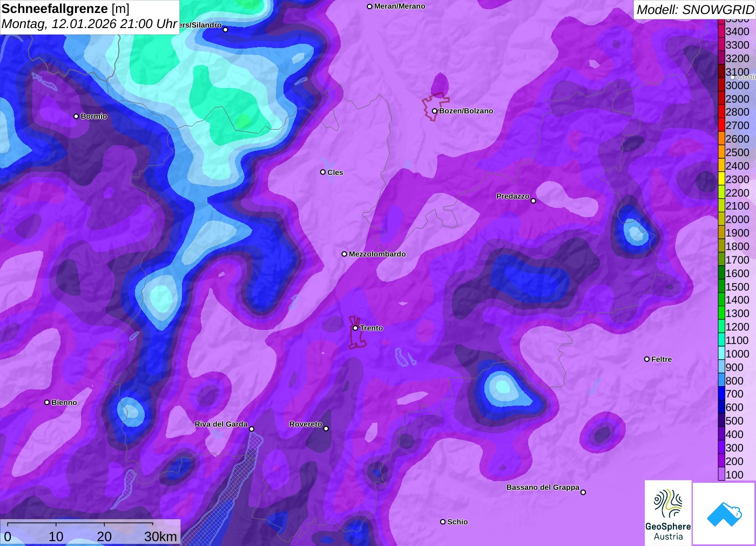Image resolution: width=756 pixels, height=546 pixels.
Task: Click the Bienno marker dot
Action: (x=47, y=402)
